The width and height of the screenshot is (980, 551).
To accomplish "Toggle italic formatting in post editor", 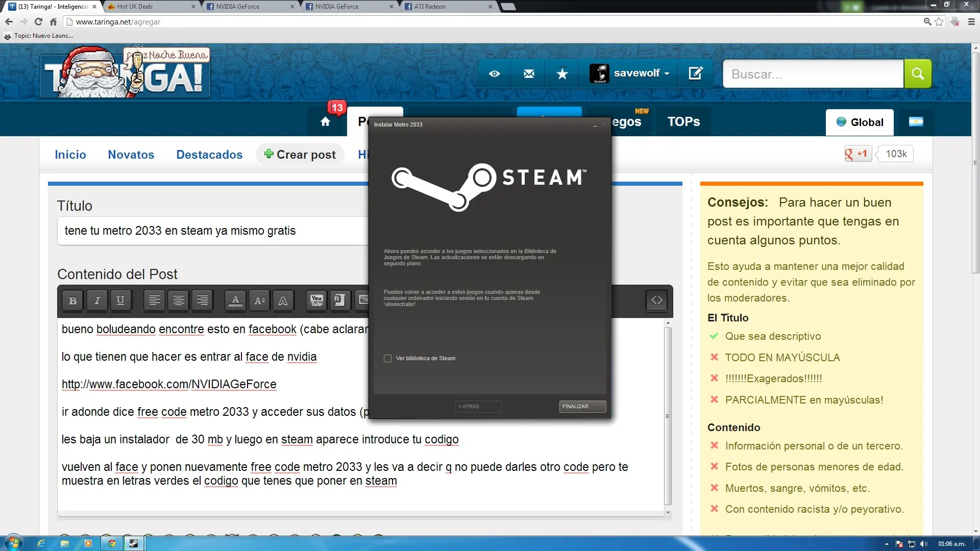I will pyautogui.click(x=96, y=300).
